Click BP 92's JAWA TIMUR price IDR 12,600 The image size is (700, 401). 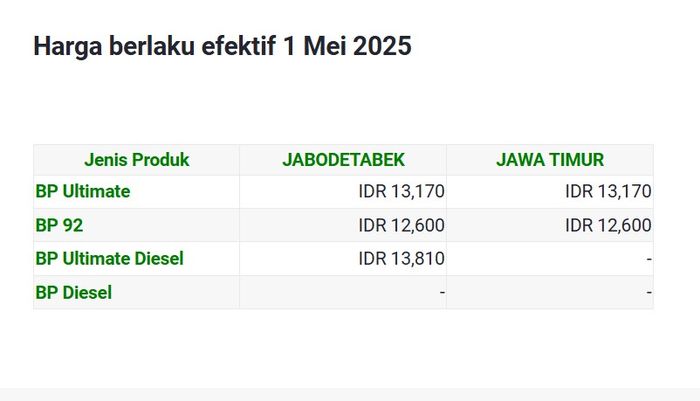(x=608, y=225)
